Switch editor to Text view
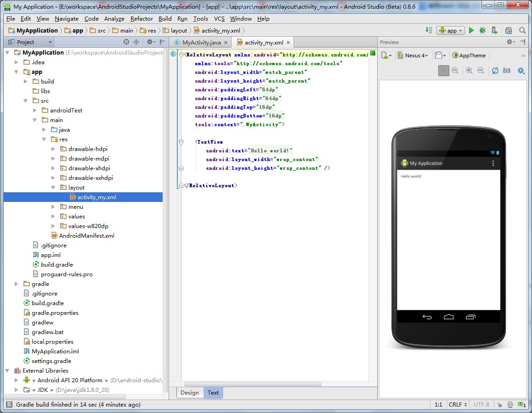Image resolution: width=532 pixels, height=413 pixels. tap(213, 393)
